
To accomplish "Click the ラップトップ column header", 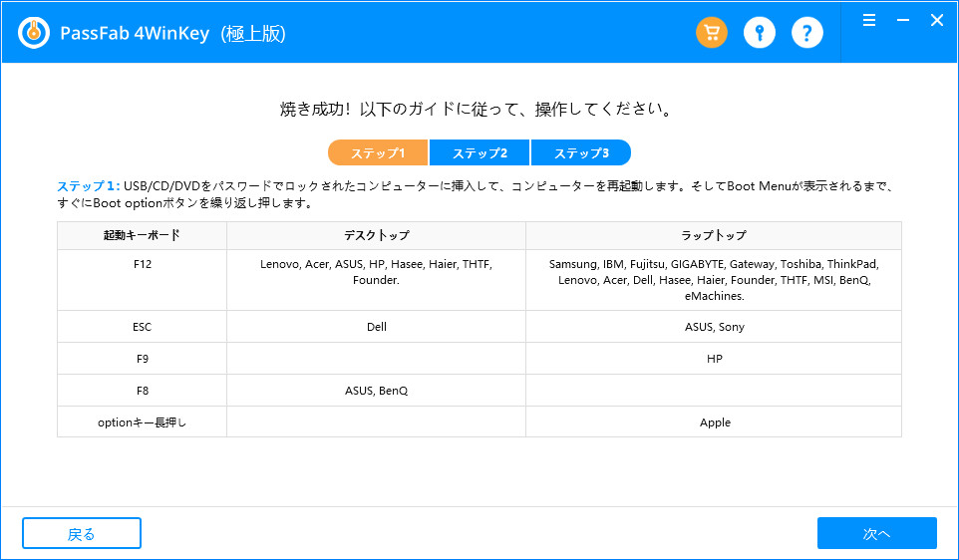I will (x=713, y=235).
